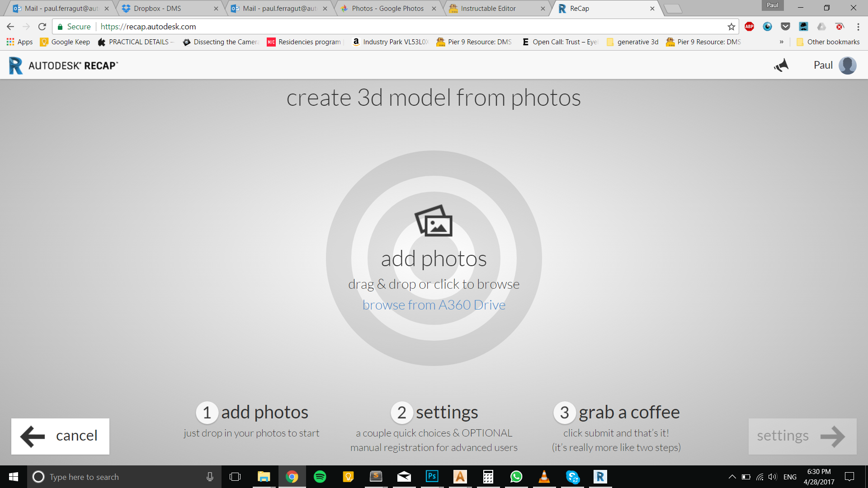Image resolution: width=868 pixels, height=488 pixels.
Task: Expand the hidden bookmarks chevron
Action: [x=781, y=42]
